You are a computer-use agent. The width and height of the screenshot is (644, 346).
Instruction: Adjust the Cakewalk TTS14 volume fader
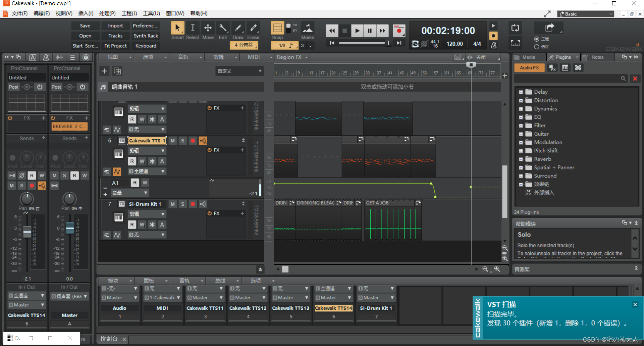click(x=27, y=231)
